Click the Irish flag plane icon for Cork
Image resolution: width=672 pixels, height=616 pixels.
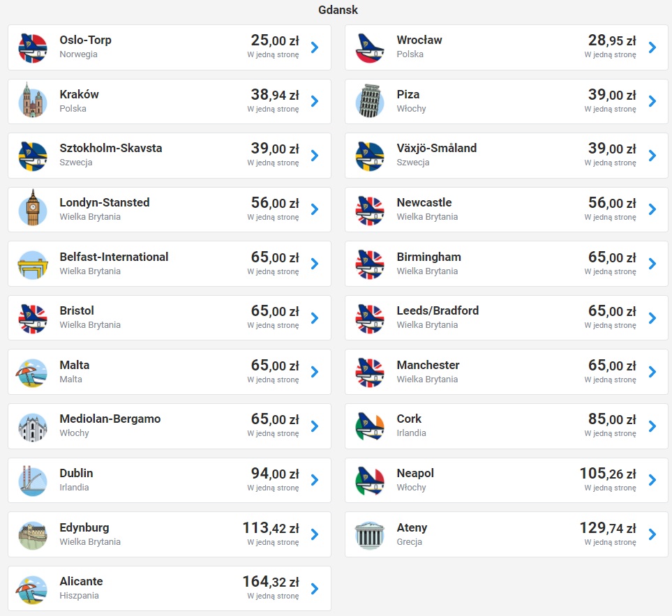(370, 426)
